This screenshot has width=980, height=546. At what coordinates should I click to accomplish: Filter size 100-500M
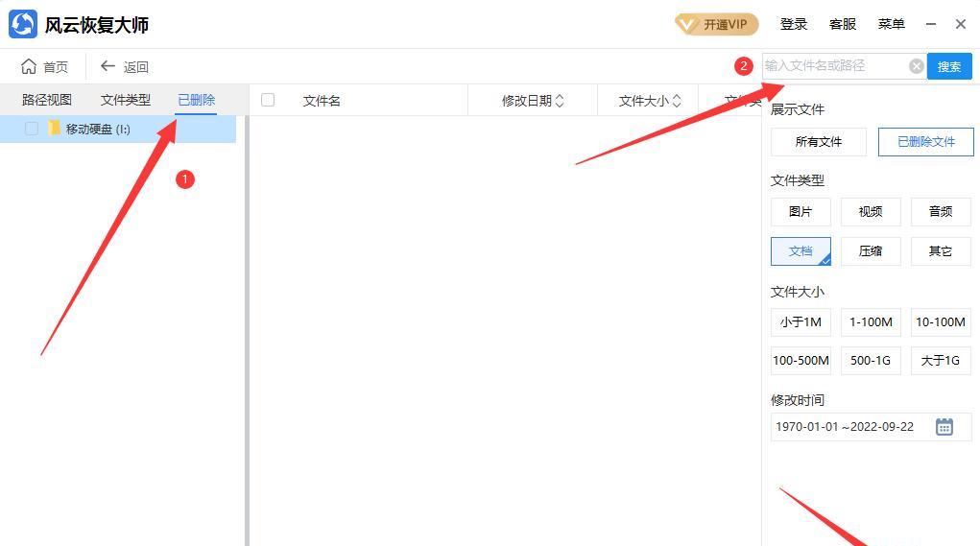[801, 361]
